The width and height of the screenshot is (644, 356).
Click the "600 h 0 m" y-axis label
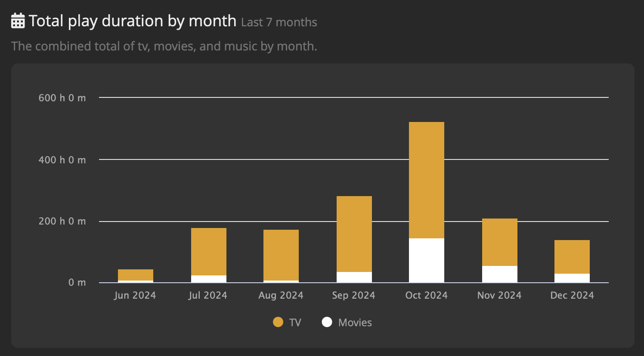(62, 98)
